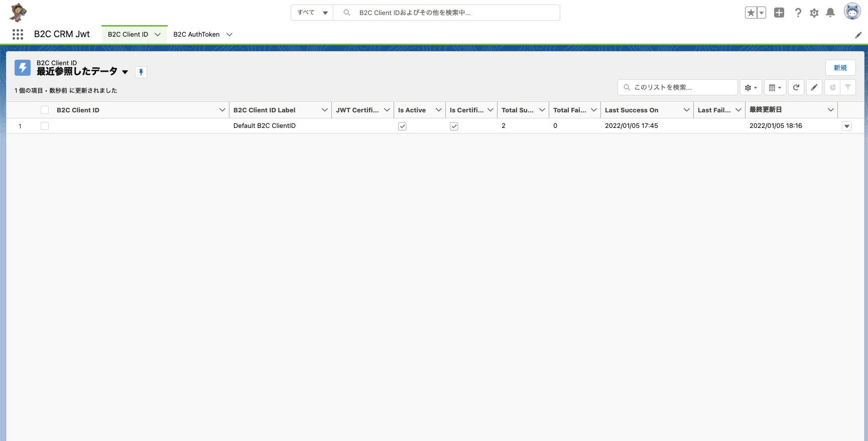
Task: Click the chart icon button
Action: (832, 87)
